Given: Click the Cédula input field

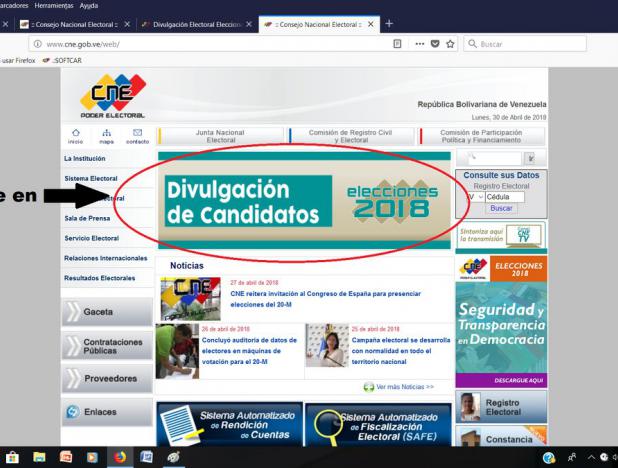Looking at the screenshot, I should click(x=506, y=197).
